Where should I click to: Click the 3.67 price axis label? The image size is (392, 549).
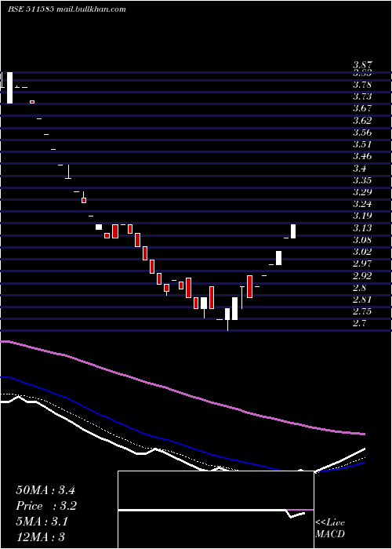pos(362,108)
